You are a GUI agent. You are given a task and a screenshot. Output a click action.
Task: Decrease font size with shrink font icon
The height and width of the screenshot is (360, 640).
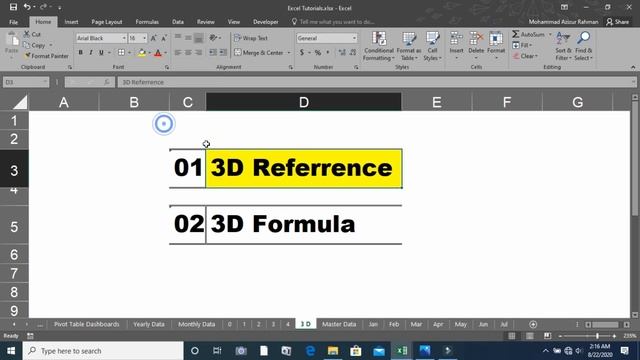(164, 38)
